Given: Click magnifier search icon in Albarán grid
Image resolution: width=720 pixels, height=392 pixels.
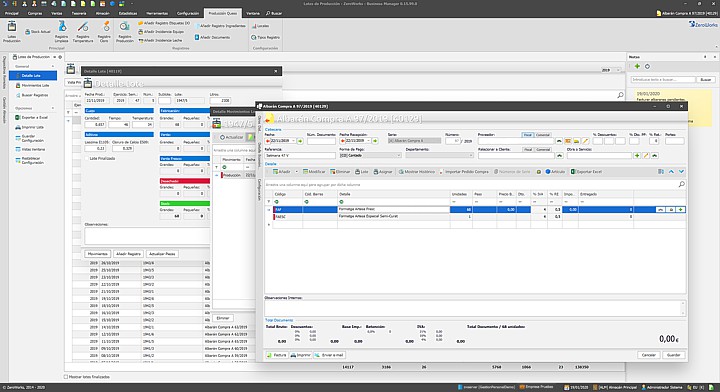Looking at the screenshot, I should click(x=681, y=184).
